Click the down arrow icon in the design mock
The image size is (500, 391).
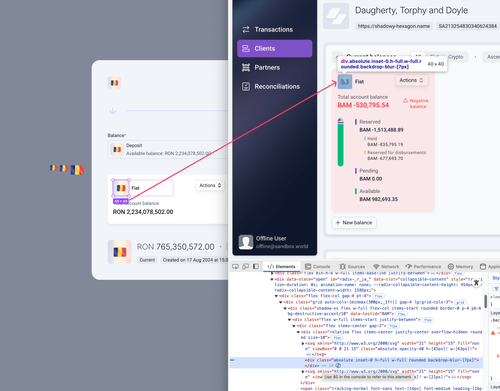pos(113,111)
